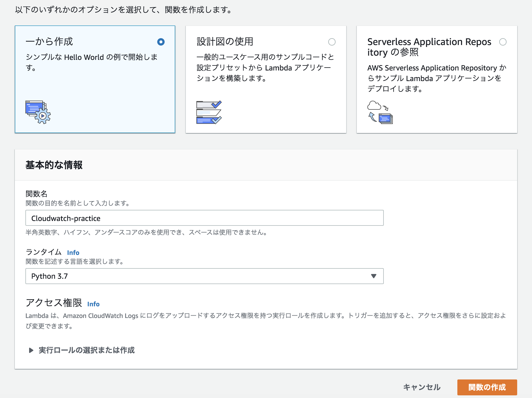Click the cloud deploy illustration on Serverless Repository card
The image size is (532, 398).
(380, 112)
